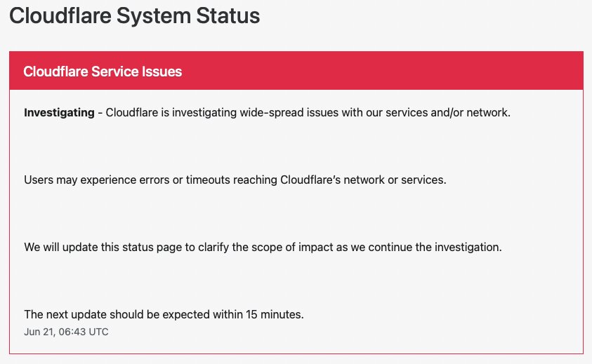Click the paragraph about updating this status page

[x=263, y=247]
